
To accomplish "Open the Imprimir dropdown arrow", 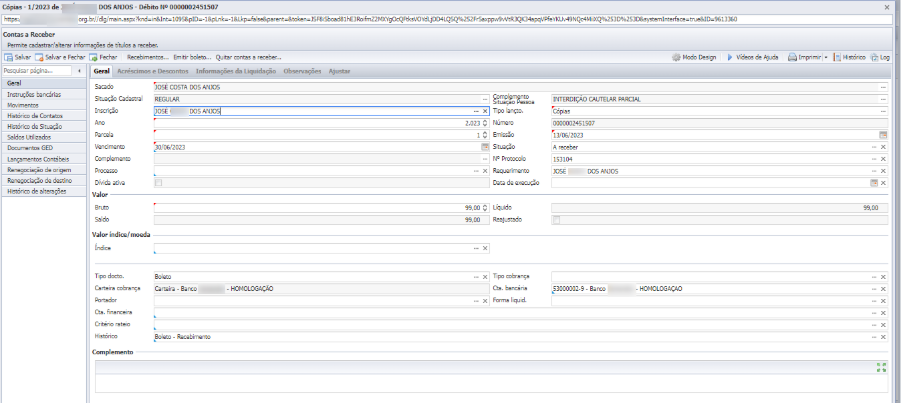I will tap(826, 57).
